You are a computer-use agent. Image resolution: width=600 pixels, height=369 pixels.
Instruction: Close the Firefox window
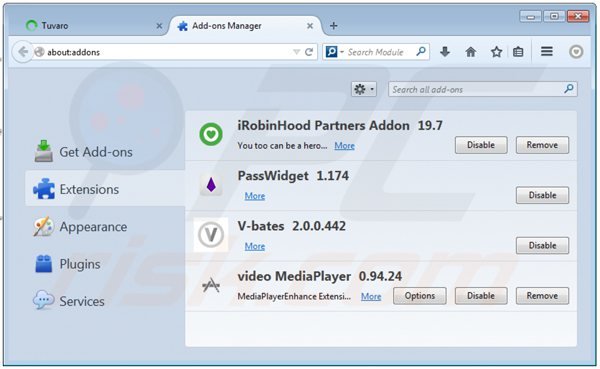coord(578,16)
